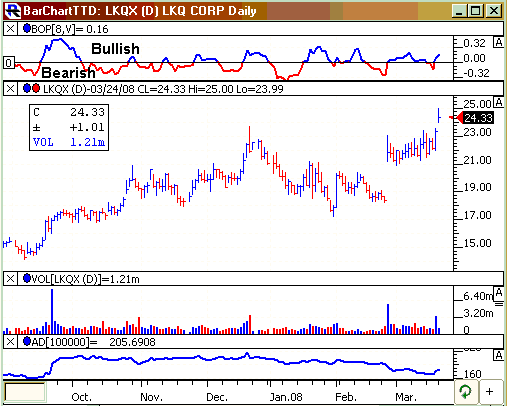This screenshot has height=406, width=507.
Task: Click the 15.00 price axis value
Action: pos(477,243)
